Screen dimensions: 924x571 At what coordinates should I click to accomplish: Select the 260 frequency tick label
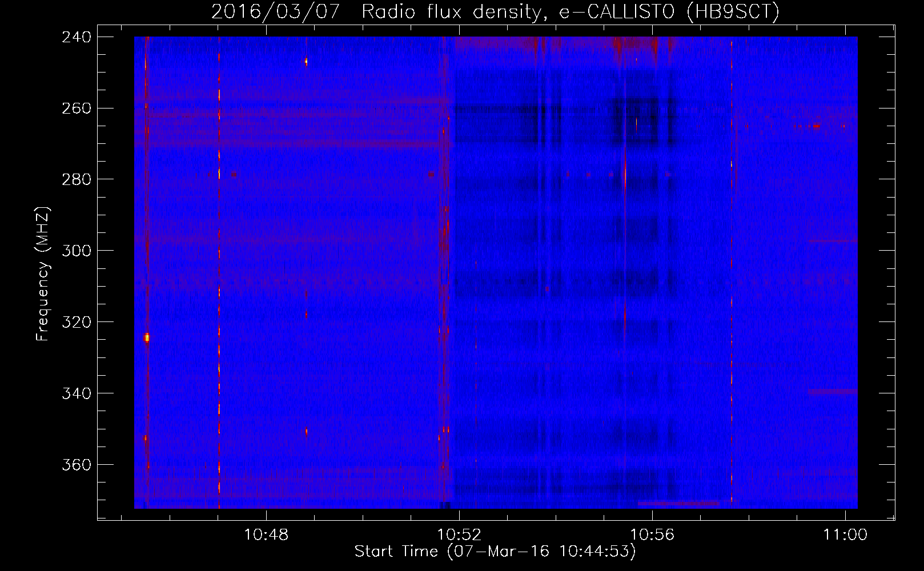click(x=76, y=108)
